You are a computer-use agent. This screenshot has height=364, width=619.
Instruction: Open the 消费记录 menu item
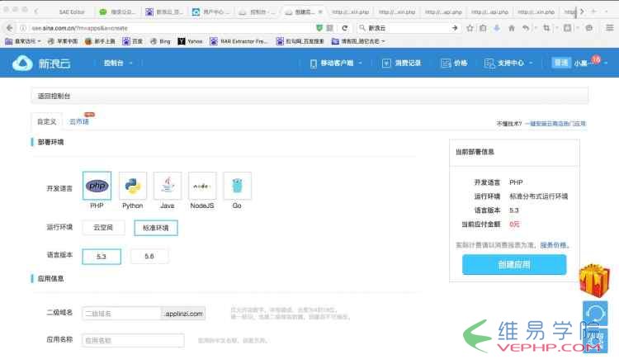[401, 64]
